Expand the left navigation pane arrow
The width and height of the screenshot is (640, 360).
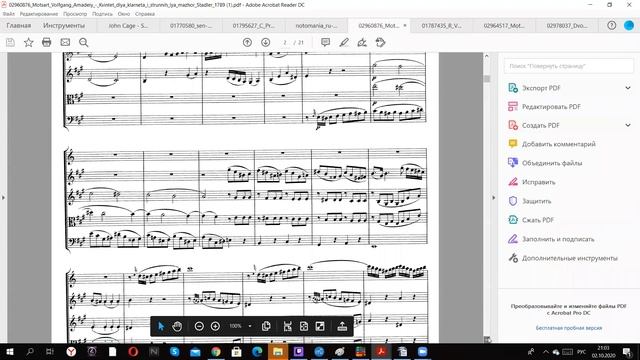tap(3, 198)
